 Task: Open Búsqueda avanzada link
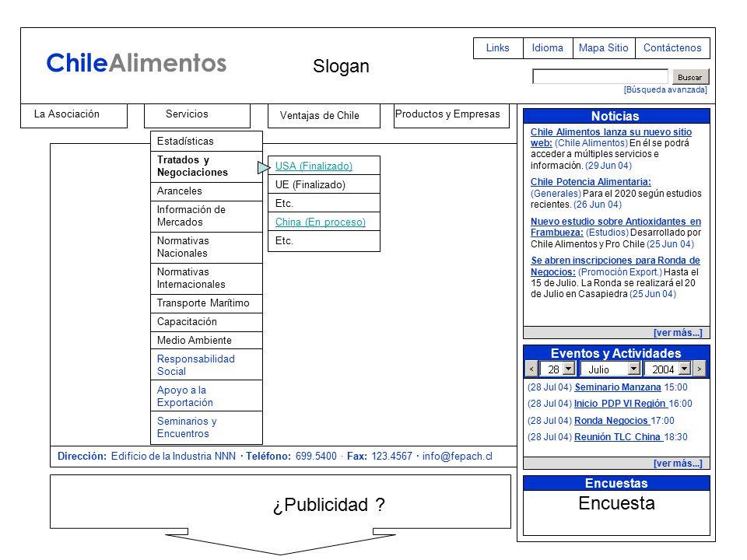(x=665, y=90)
